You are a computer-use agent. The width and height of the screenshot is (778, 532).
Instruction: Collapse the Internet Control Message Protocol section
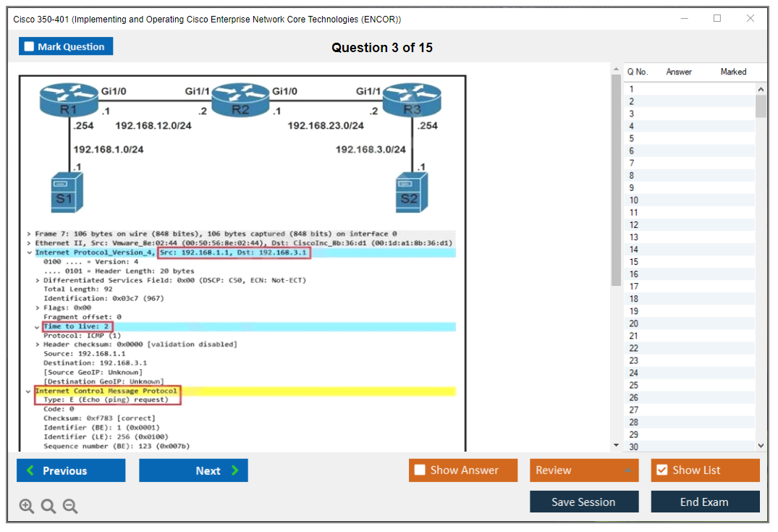click(x=28, y=391)
